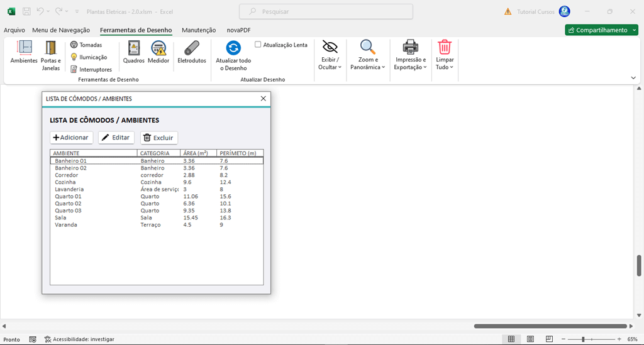644x345 pixels.
Task: Select the Quarto 01 row
Action: pos(157,197)
